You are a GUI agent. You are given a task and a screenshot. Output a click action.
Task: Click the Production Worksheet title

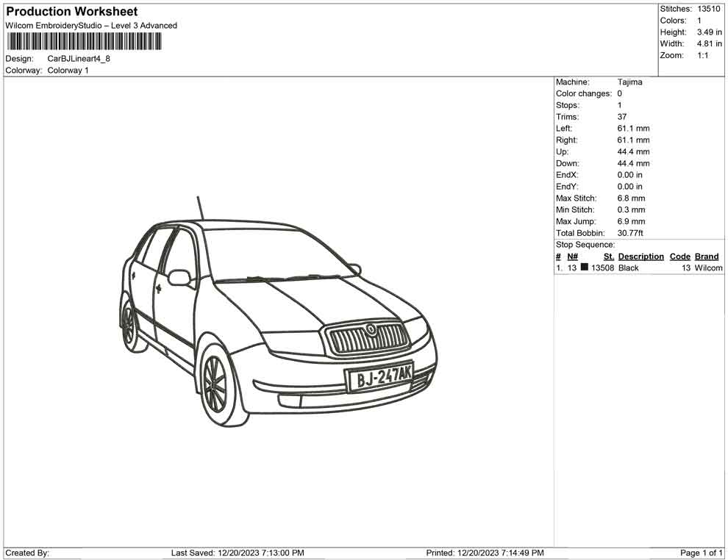(71, 12)
